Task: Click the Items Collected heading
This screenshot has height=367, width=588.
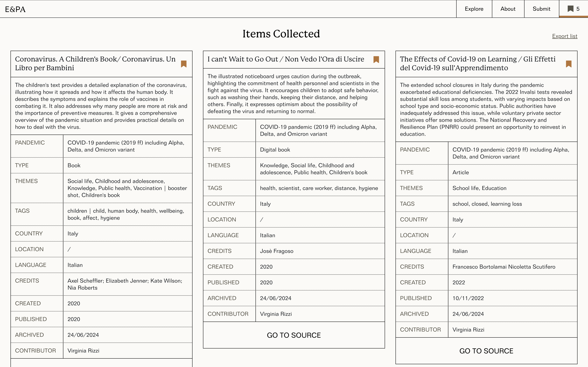Action: point(281,34)
